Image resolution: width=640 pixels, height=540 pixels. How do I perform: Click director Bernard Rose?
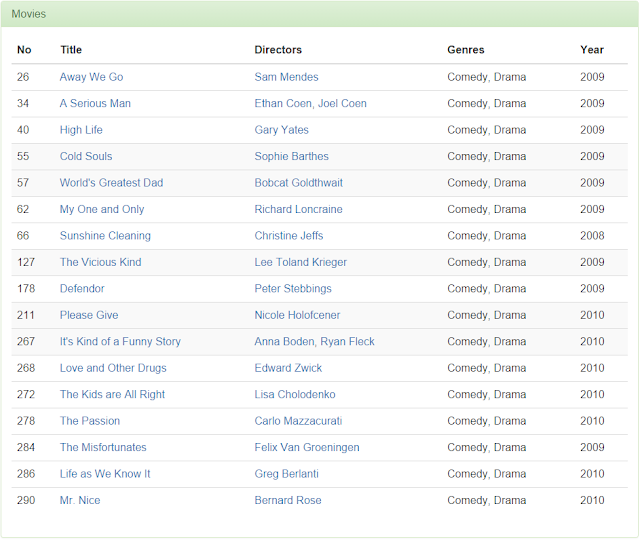click(288, 500)
